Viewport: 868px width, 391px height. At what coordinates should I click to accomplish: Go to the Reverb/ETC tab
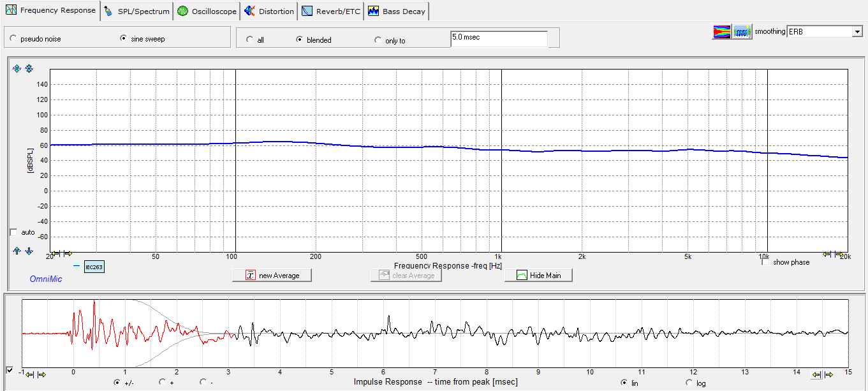click(x=331, y=11)
